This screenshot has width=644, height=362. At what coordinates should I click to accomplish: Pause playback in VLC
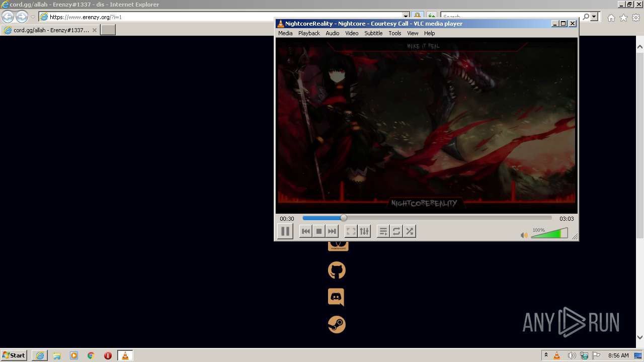(285, 231)
